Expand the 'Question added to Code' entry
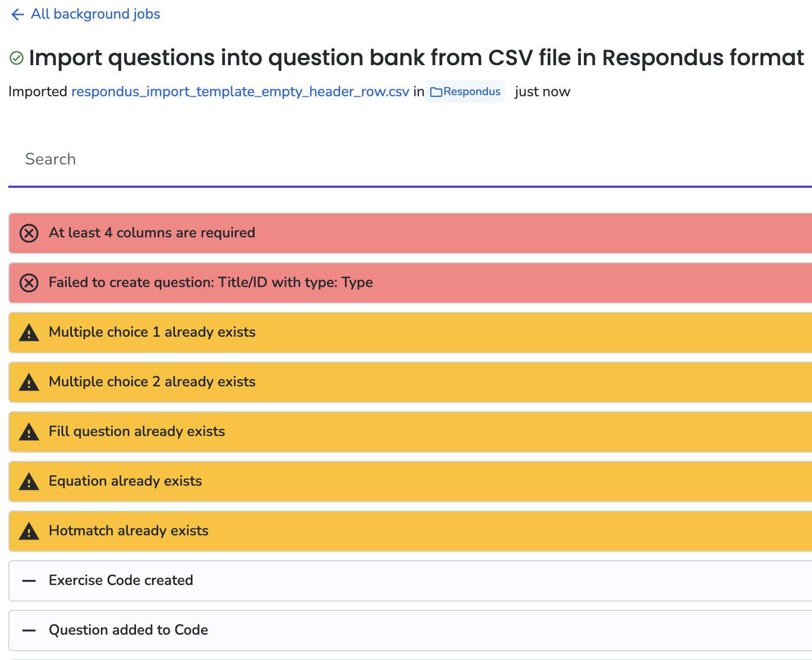This screenshot has height=660, width=812. (410, 631)
